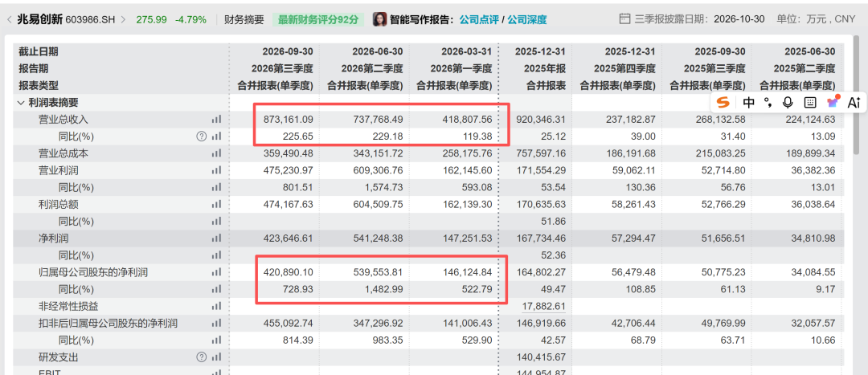
Task: Click 营业总收入 value 873,161.09
Action: [287, 119]
